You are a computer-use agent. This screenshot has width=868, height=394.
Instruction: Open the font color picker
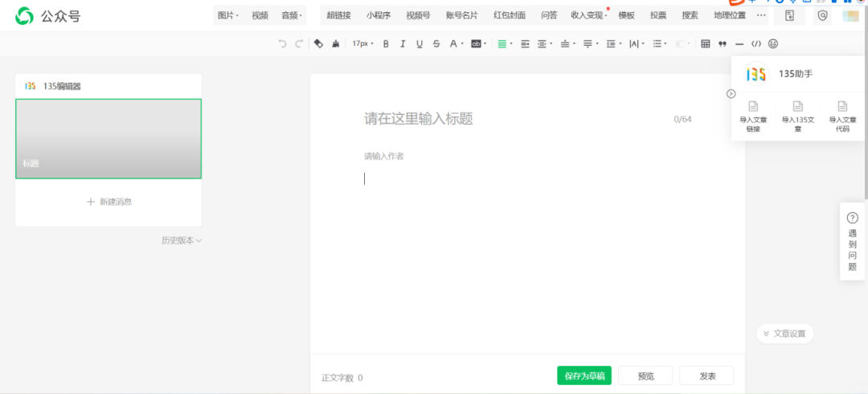[454, 44]
